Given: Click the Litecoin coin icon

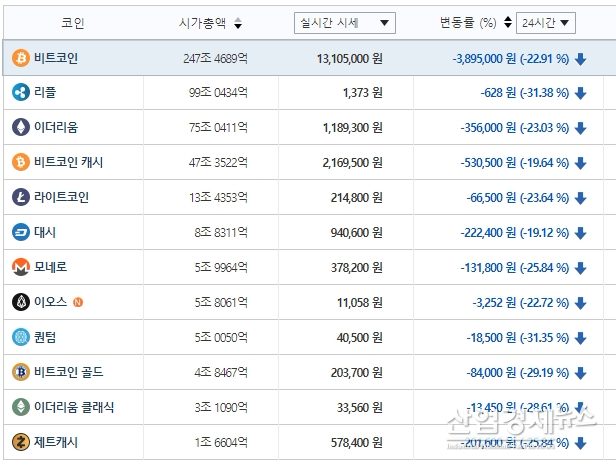Looking at the screenshot, I should coord(20,197).
